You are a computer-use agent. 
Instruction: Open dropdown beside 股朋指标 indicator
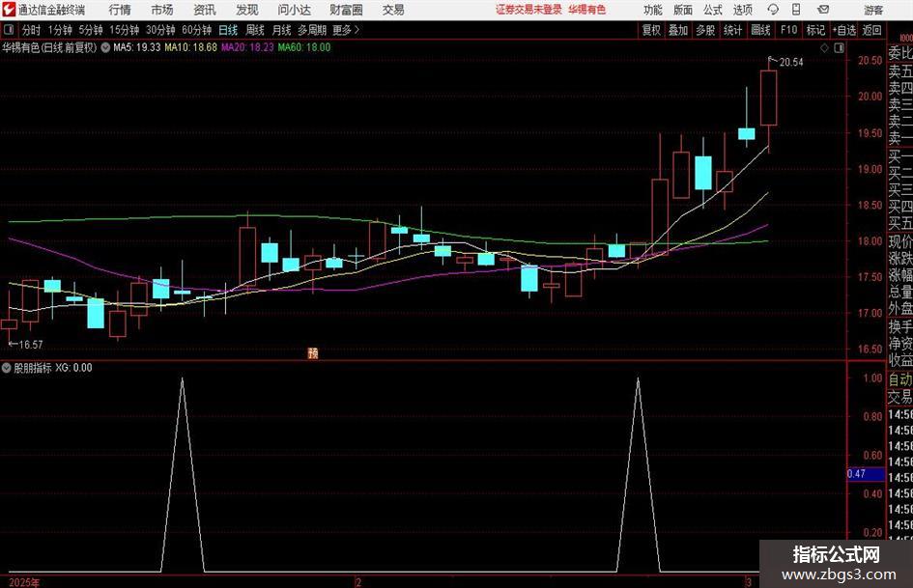pos(7,368)
